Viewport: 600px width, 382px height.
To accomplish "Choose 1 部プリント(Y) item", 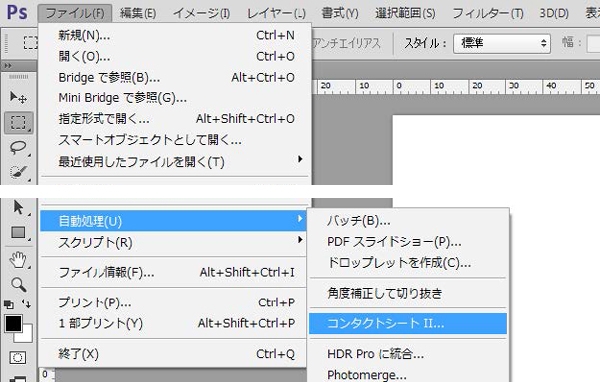I will point(173,323).
